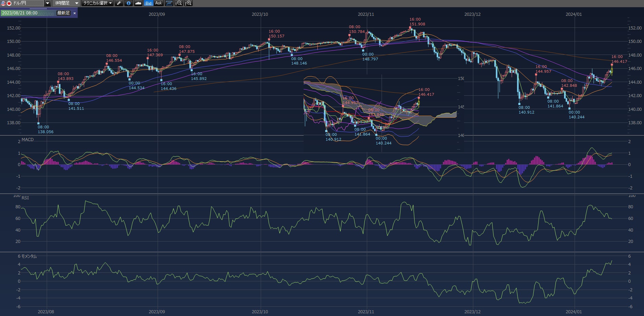Click the US and Japan flag icon
644x316 pixels.
tap(6, 3)
